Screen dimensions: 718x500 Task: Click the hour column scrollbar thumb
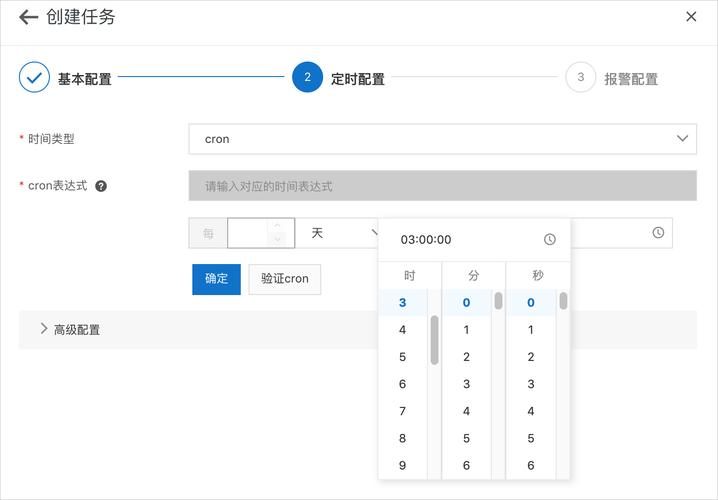click(x=435, y=340)
